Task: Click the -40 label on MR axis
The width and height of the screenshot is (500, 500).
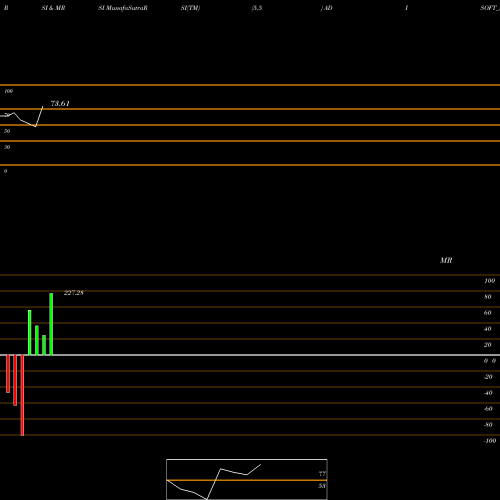Action: [488, 393]
